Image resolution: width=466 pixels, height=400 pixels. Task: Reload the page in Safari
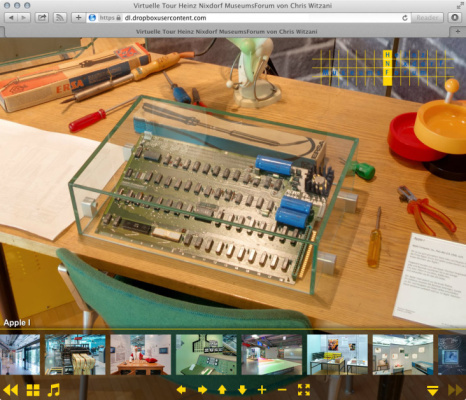pos(405,18)
